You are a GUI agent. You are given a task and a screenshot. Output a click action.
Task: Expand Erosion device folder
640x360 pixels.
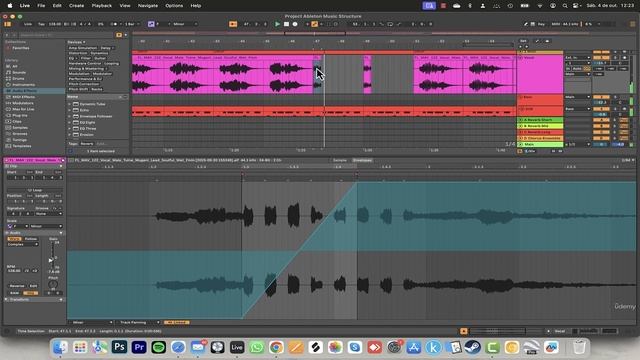70,135
